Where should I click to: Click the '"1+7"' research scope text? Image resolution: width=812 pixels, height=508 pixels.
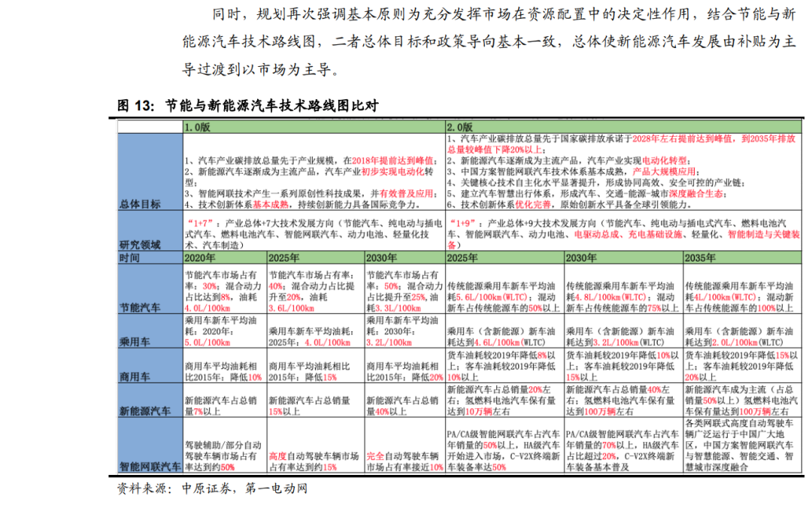(200, 223)
